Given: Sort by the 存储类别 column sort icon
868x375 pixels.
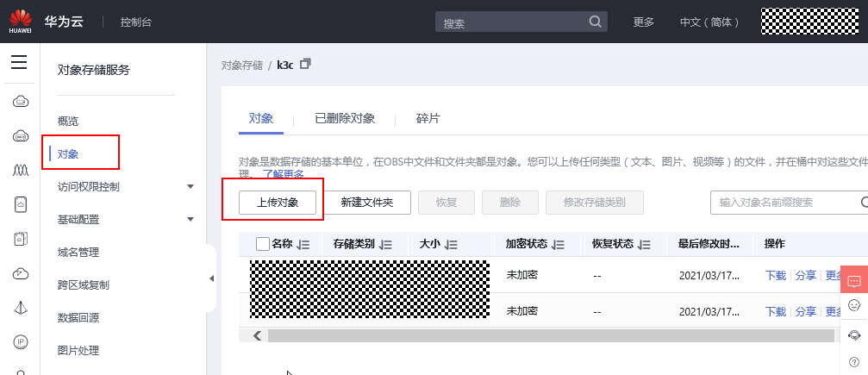Looking at the screenshot, I should [x=385, y=244].
